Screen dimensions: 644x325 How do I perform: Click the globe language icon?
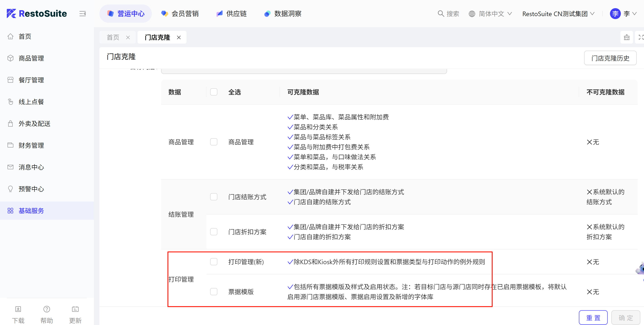[472, 14]
